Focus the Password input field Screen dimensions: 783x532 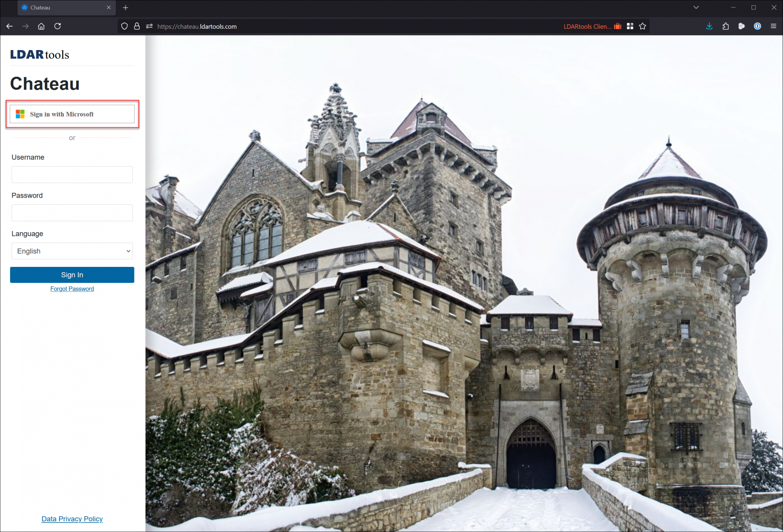tap(72, 213)
